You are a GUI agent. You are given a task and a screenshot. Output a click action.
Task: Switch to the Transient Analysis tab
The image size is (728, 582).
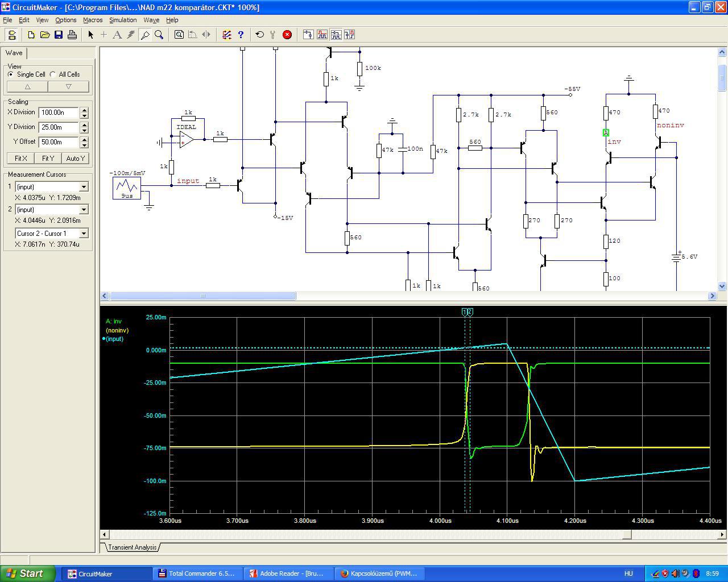[132, 547]
